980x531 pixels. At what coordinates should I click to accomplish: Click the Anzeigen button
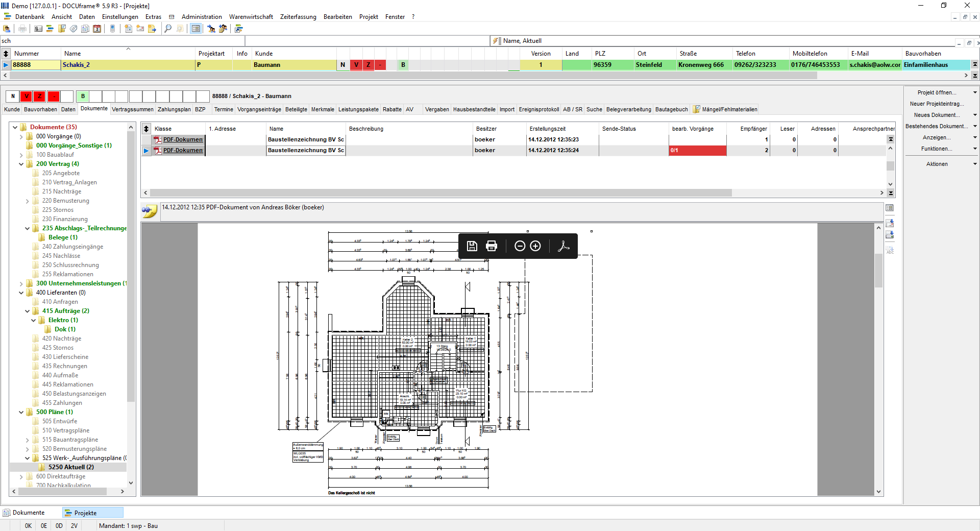tap(937, 137)
